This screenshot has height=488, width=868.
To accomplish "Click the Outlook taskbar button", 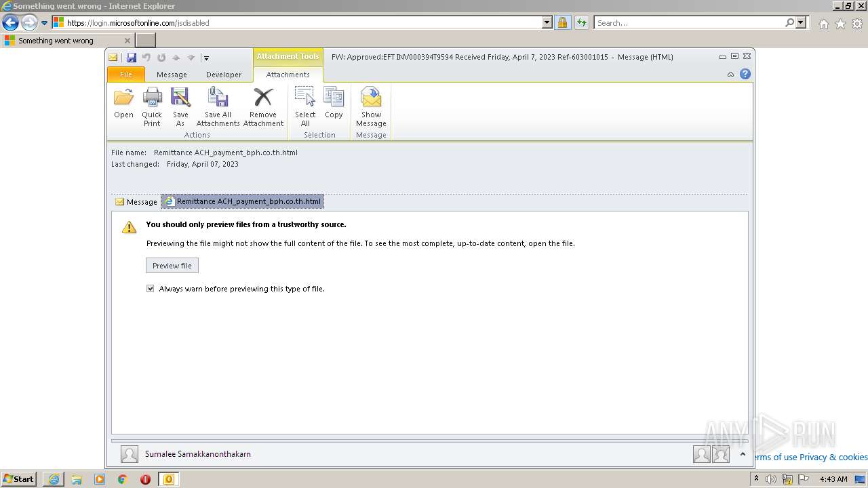I will click(169, 479).
